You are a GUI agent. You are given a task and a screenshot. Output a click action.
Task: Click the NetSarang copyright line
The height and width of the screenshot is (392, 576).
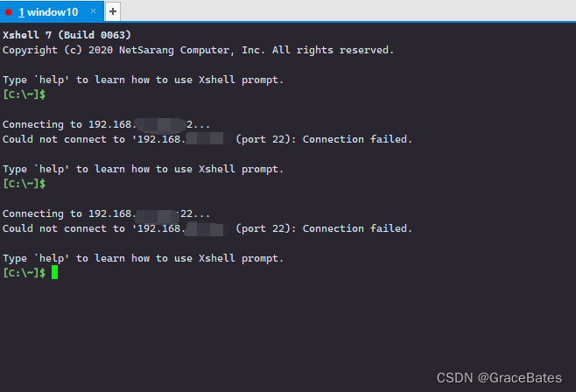(198, 50)
